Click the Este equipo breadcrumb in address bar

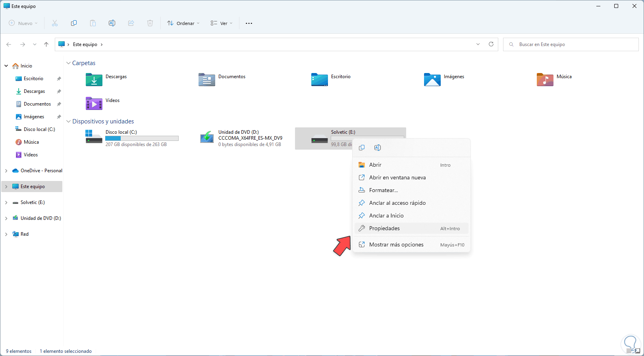[85, 44]
